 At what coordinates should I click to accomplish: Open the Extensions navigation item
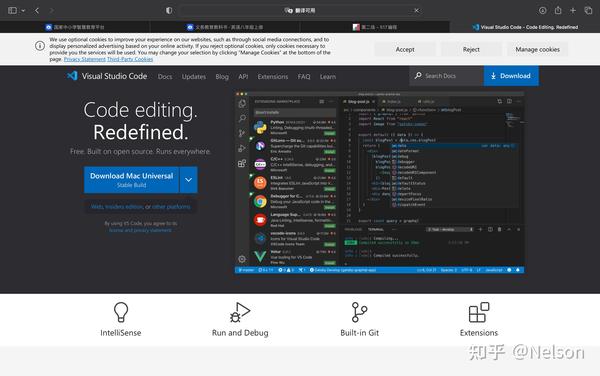click(x=273, y=77)
